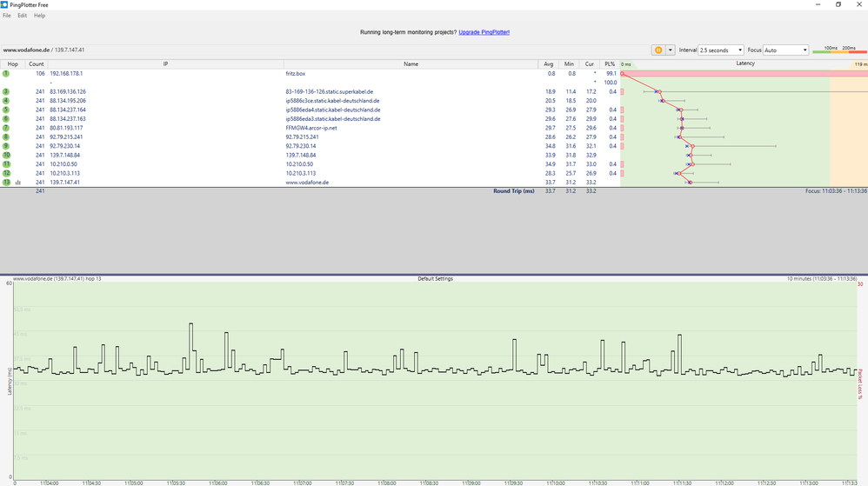Minimize the PingPlotter window
Image resolution: width=868 pixels, height=486 pixels.
818,4
